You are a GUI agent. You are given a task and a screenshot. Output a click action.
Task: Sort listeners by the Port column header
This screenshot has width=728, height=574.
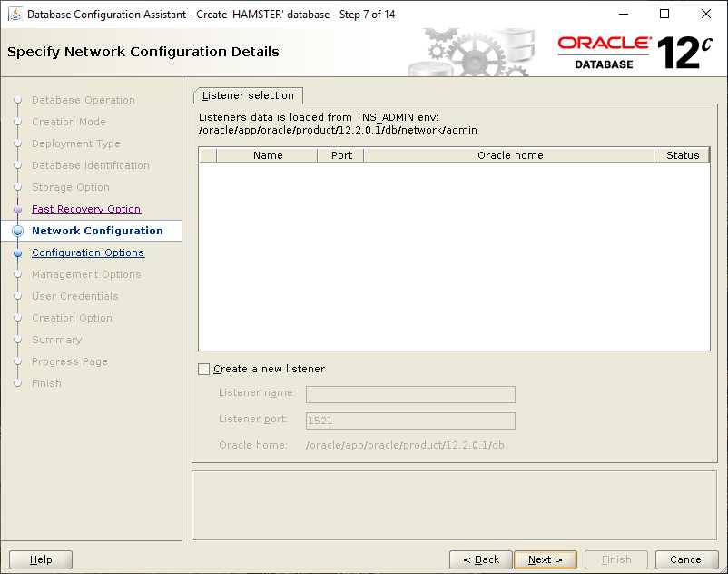(x=341, y=155)
